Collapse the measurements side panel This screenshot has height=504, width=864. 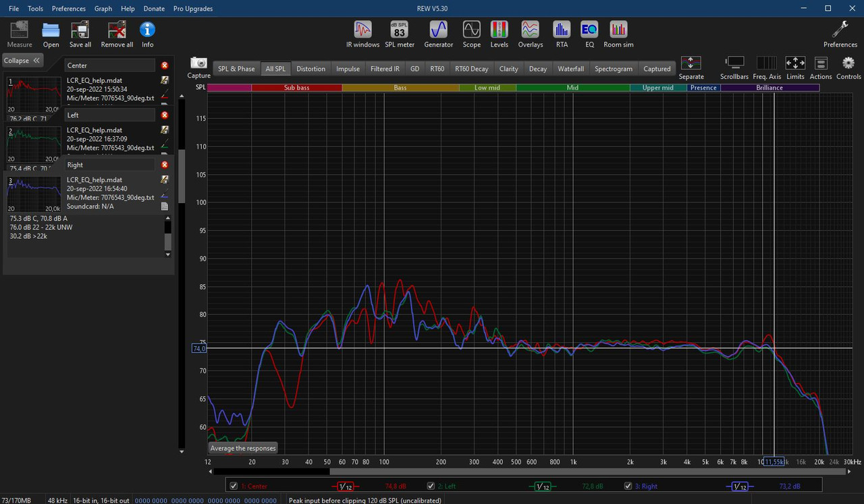click(x=22, y=60)
